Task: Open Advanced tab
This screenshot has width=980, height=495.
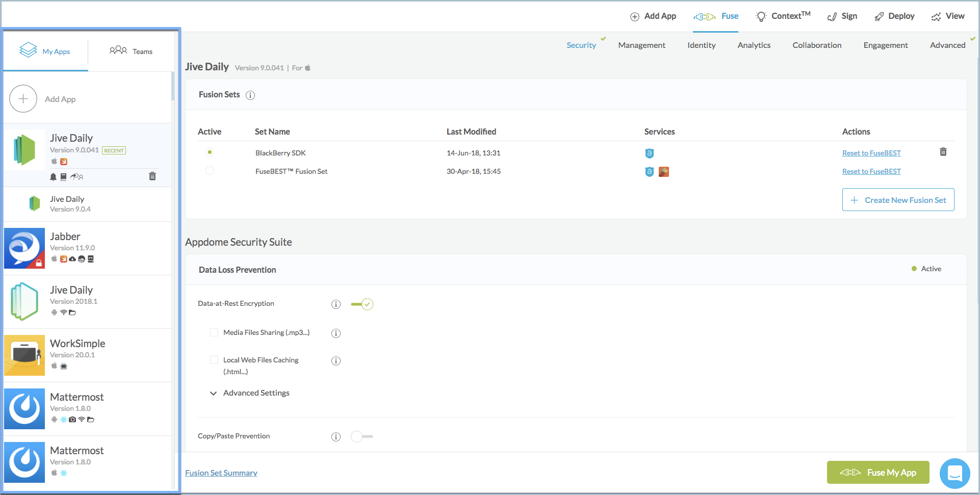Action: click(x=948, y=45)
